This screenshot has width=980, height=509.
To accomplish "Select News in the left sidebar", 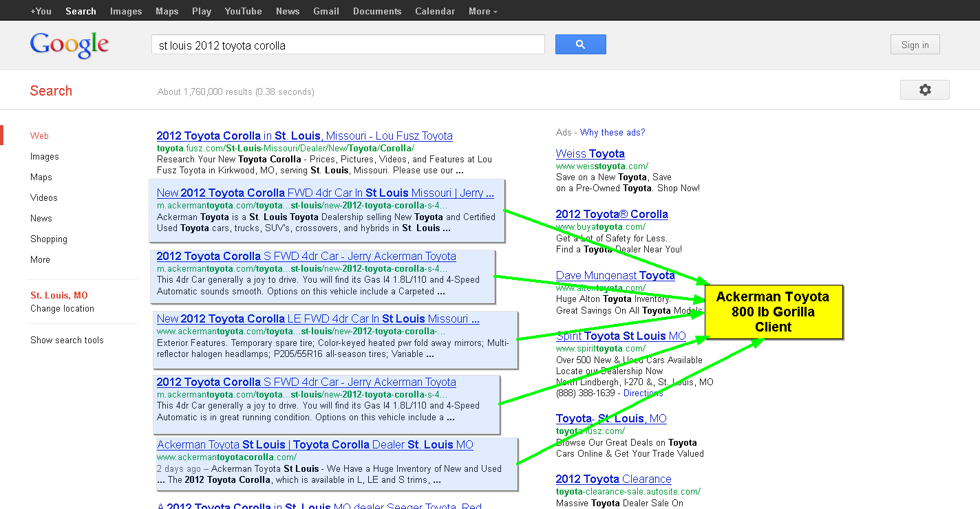I will coord(41,218).
